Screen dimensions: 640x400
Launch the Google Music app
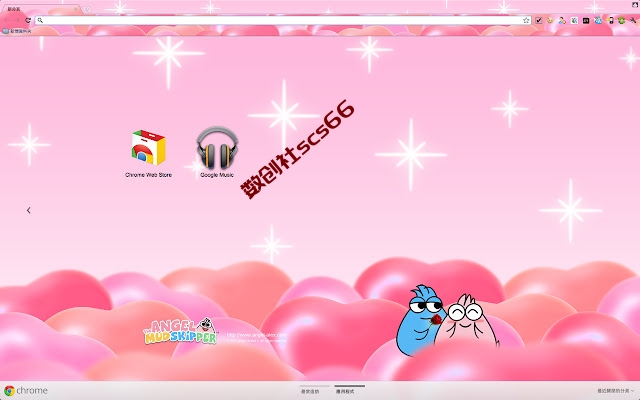point(217,153)
